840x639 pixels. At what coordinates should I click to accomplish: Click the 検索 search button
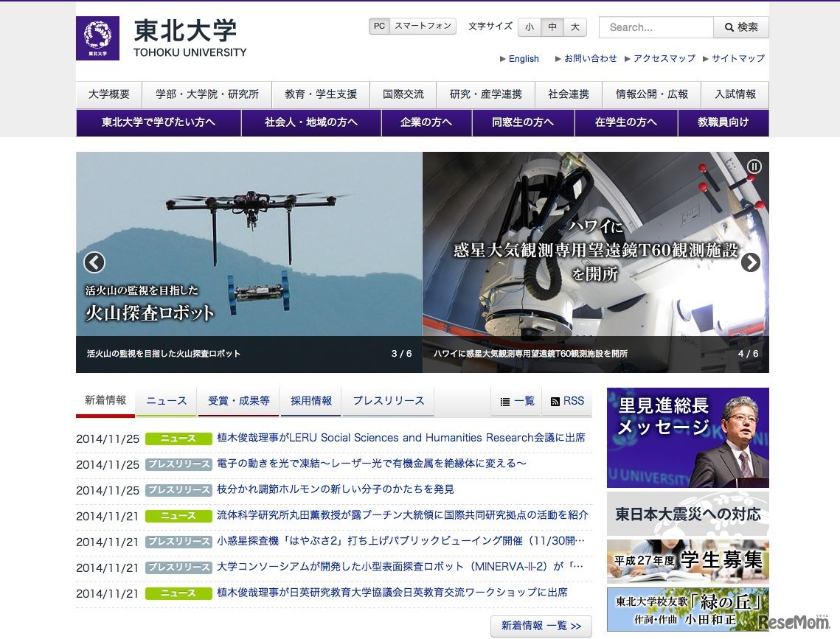(740, 27)
